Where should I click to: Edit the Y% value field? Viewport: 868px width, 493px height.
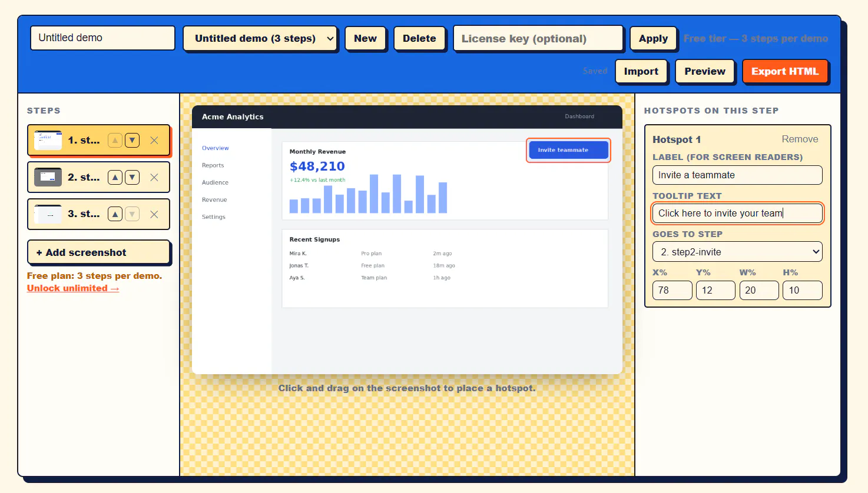pyautogui.click(x=715, y=291)
